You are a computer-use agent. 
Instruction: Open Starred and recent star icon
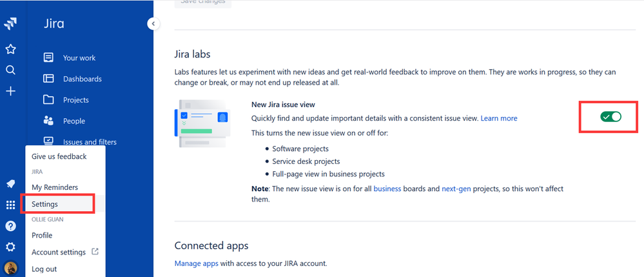pos(10,49)
